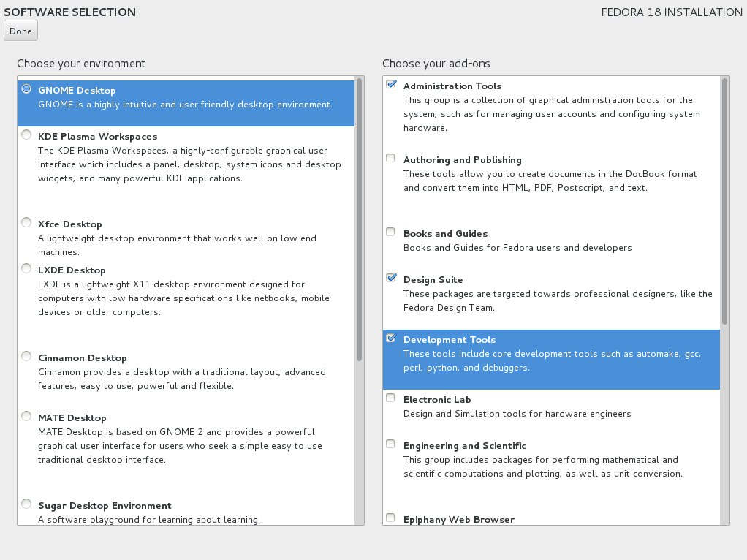
Task: Check the Books and Guides add-on
Action: [390, 232]
